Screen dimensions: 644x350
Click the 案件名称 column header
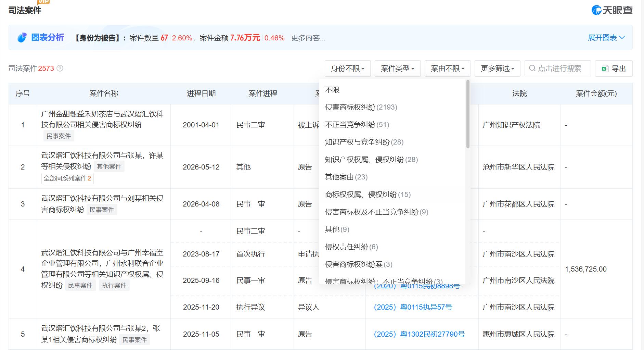click(104, 93)
